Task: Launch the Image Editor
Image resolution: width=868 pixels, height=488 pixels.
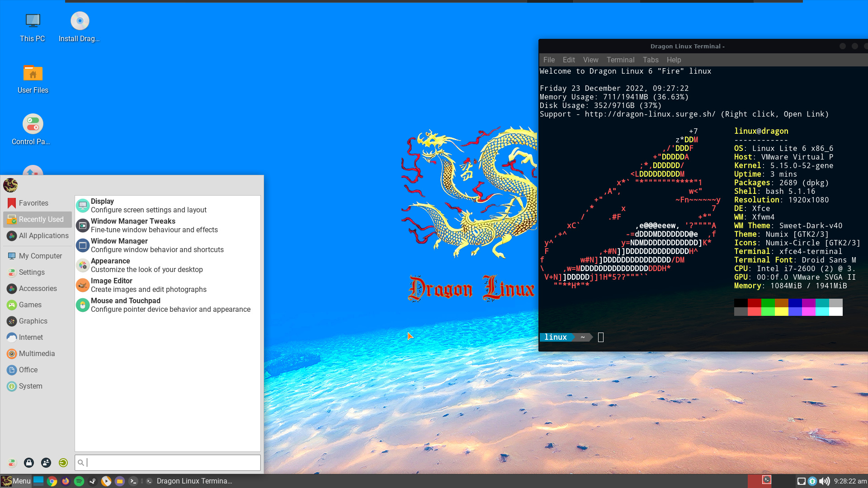Action: tap(168, 285)
